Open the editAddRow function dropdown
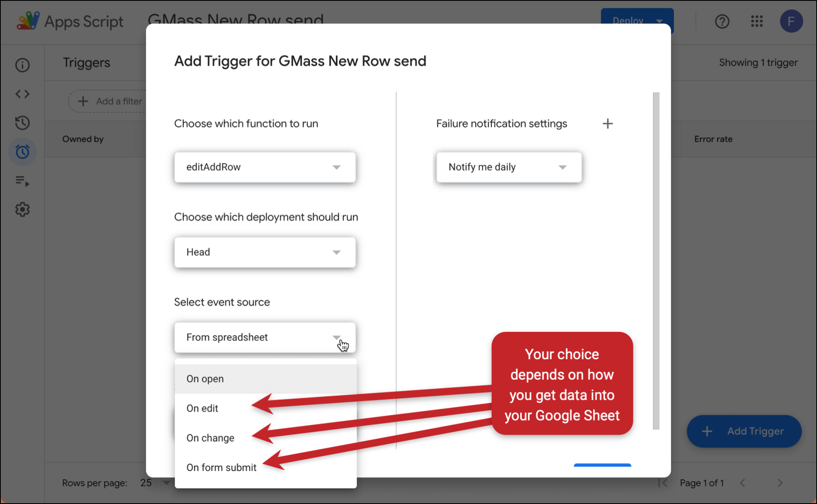The height and width of the screenshot is (504, 817). coord(265,167)
